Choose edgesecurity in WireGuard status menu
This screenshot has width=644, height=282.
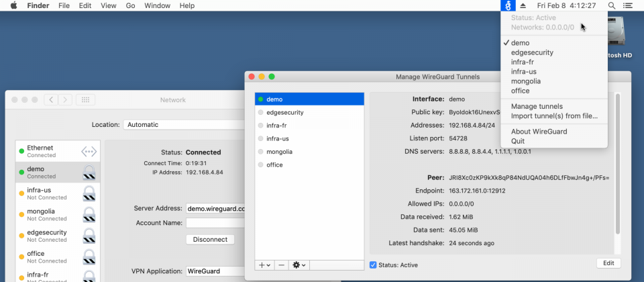tap(553, 52)
